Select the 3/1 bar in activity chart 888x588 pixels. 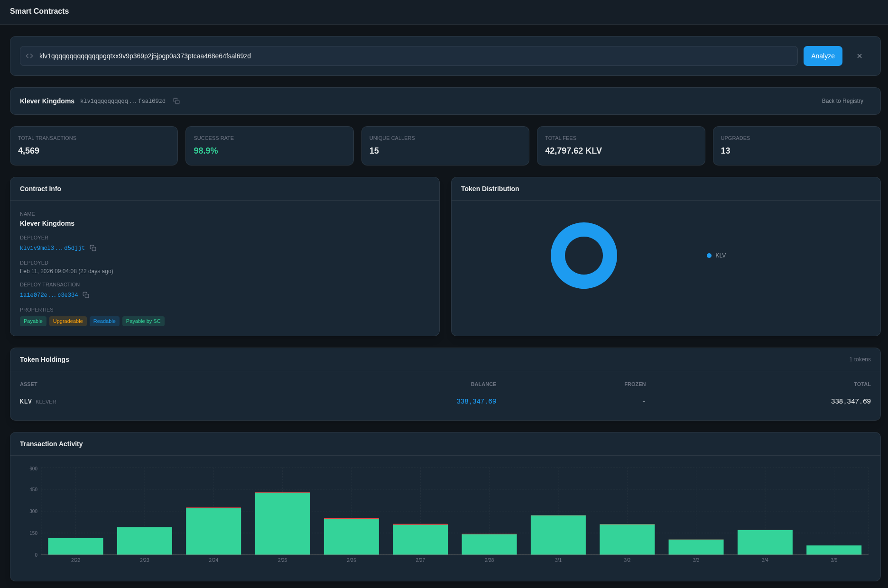[558, 535]
